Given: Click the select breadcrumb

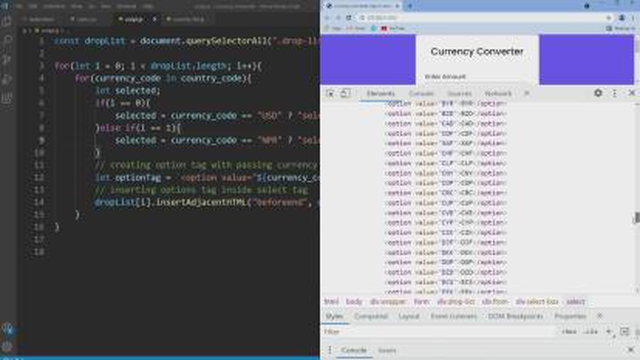Looking at the screenshot, I should click(x=576, y=302).
